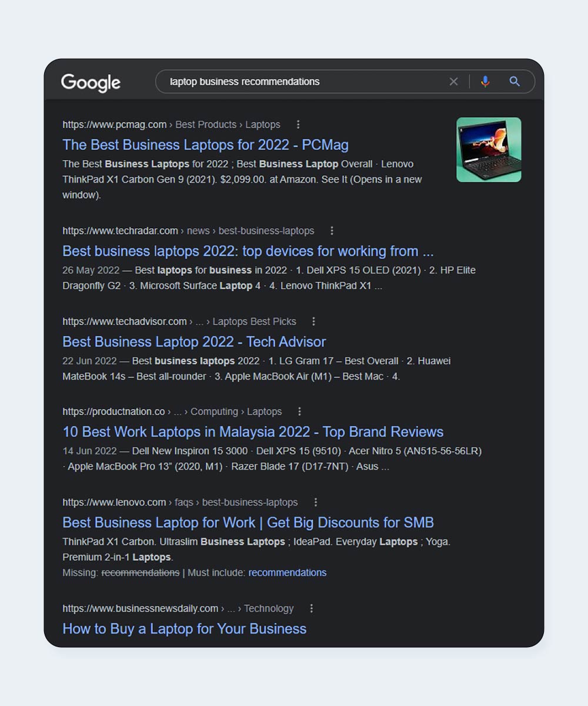
Task: Clear the search query with X icon
Action: coord(453,82)
